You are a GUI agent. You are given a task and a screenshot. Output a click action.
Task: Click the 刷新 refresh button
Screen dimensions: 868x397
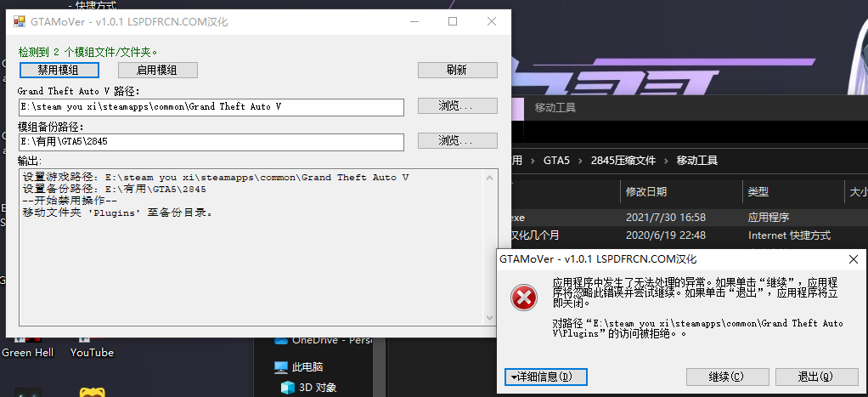coord(457,70)
